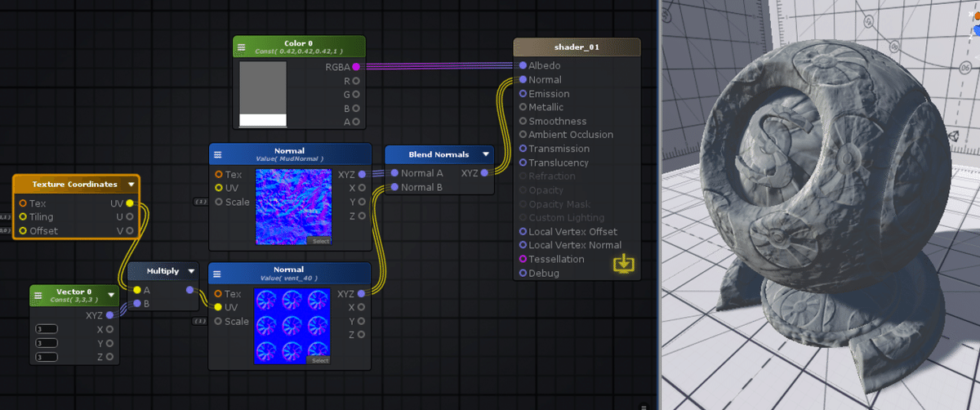The width and height of the screenshot is (980, 410).
Task: Click the Tessellation input port on shader_01
Action: coord(523,259)
